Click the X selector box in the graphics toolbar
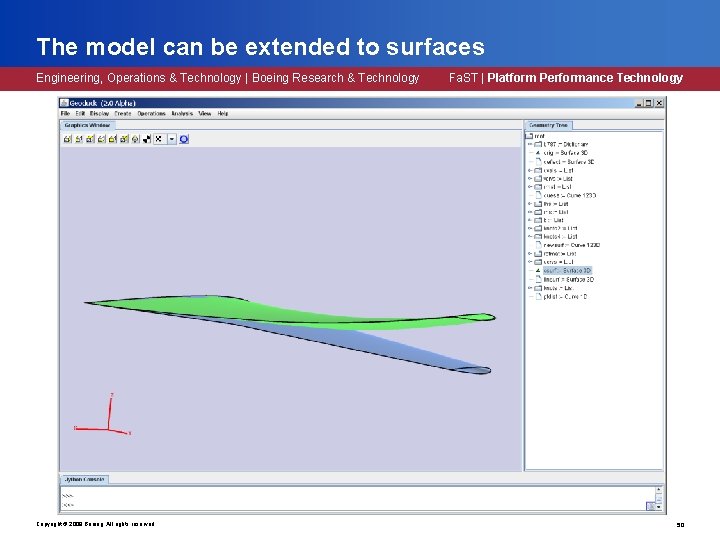This screenshot has width=720, height=540. coord(159,139)
